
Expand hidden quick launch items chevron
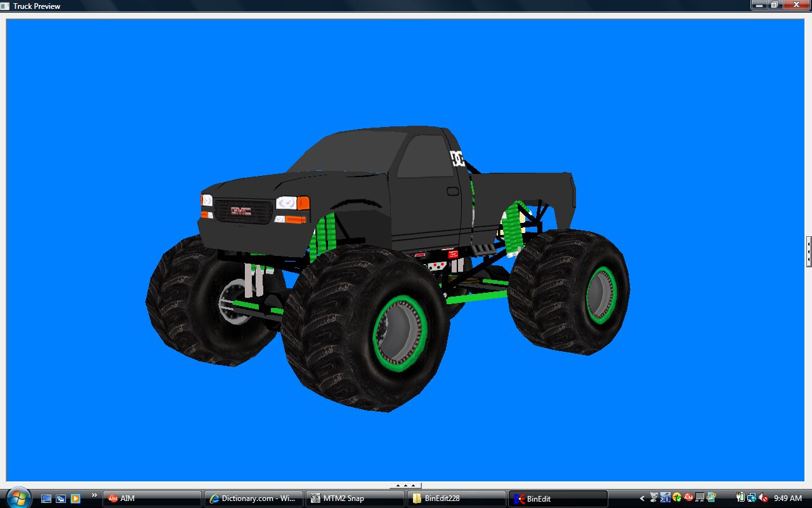point(95,495)
